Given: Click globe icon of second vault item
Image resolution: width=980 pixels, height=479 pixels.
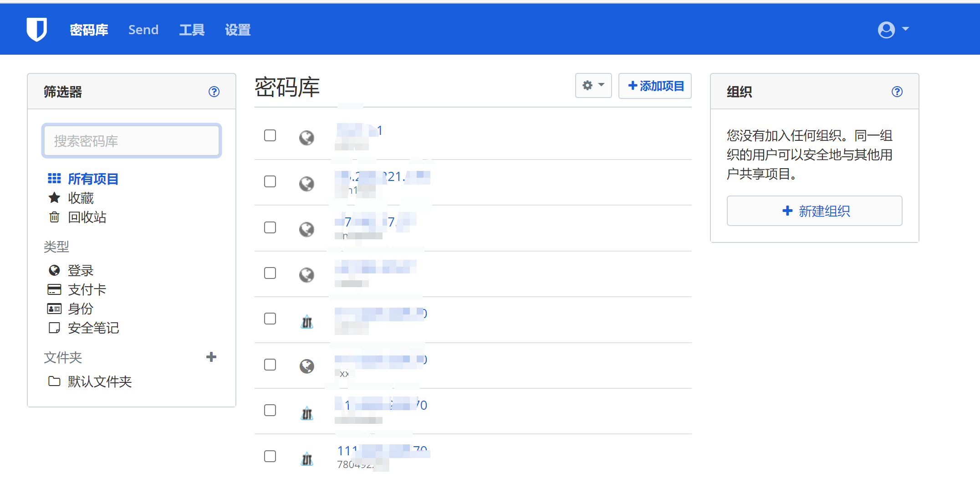Looking at the screenshot, I should pos(306,184).
